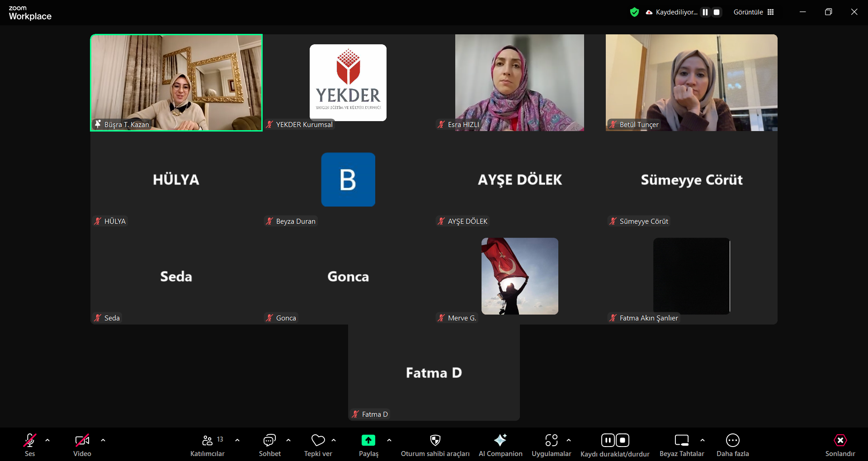Start camera with the Video button
Viewport: 868px width, 461px height.
[x=82, y=445]
